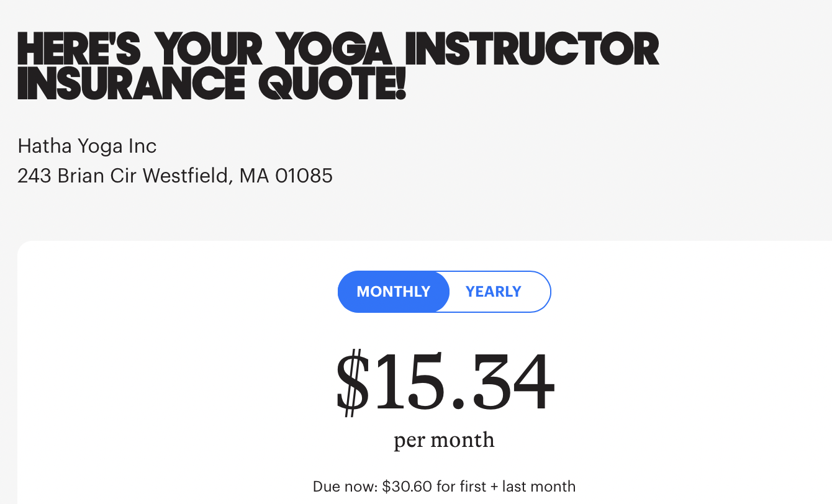Click the 'Due now' payment note

point(444,487)
